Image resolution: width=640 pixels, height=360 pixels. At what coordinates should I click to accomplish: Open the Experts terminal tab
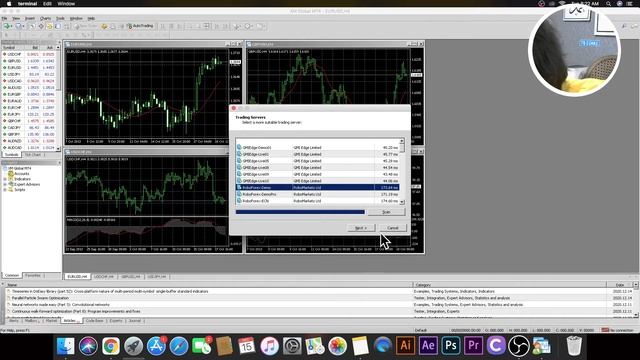(x=116, y=321)
